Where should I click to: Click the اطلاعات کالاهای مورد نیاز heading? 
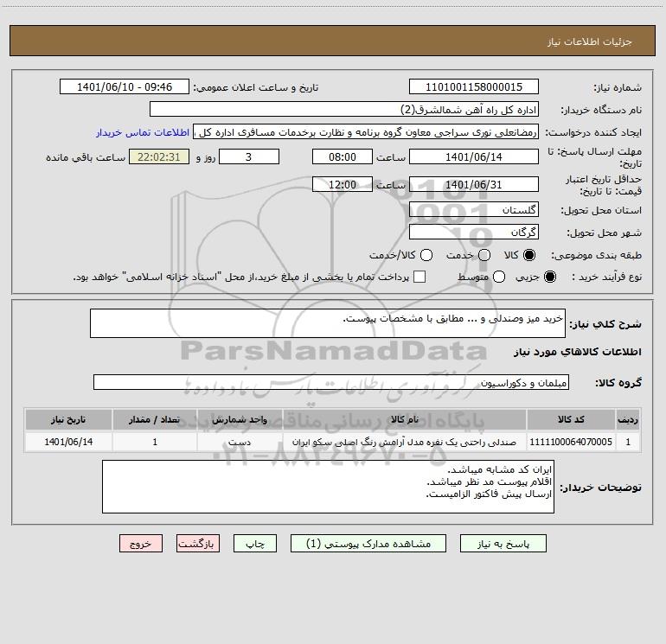coord(577,352)
